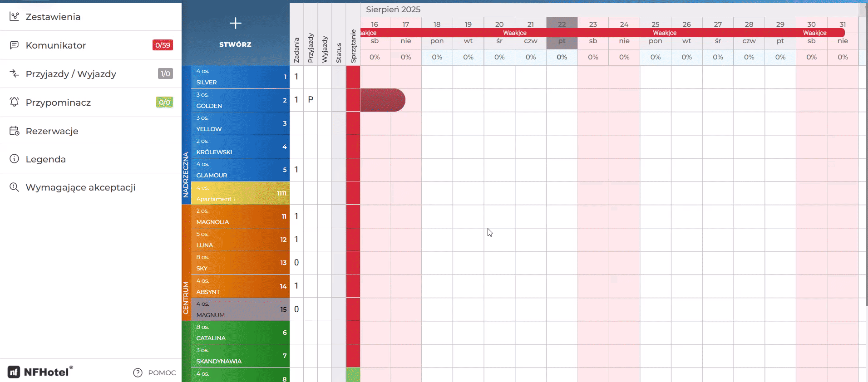The width and height of the screenshot is (868, 382).
Task: Click the 1/0 arrivals departures badge
Action: (165, 73)
